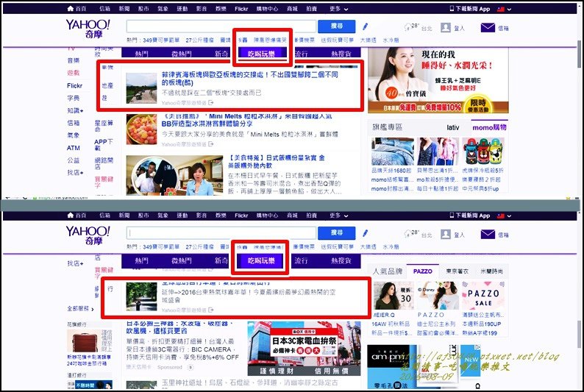Click share icon under Mini Melts article
The image size is (584, 392).
pos(211,144)
